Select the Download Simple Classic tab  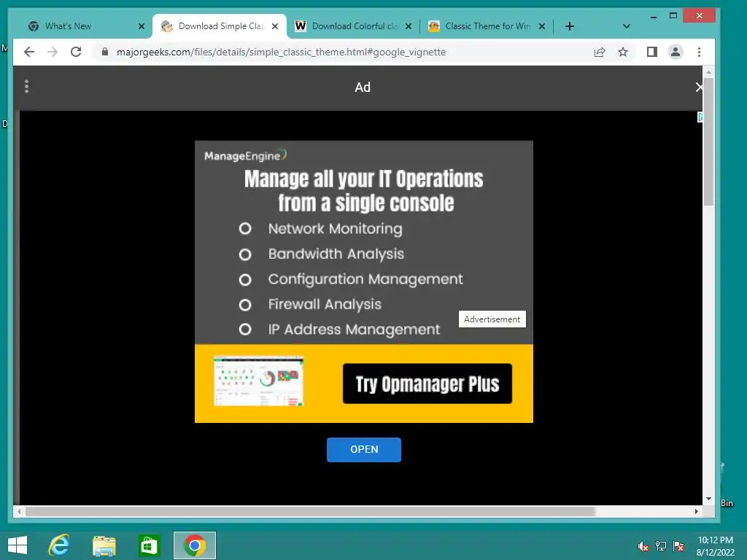220,26
